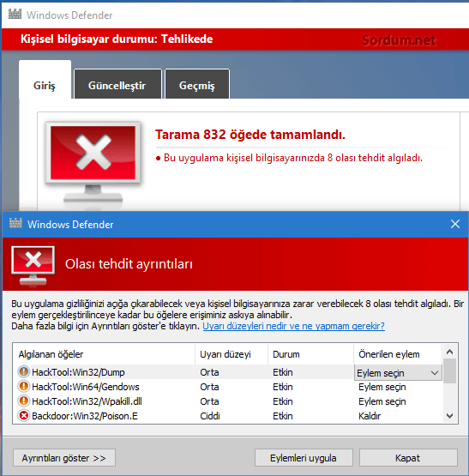Close the threat details dialog with the X
This screenshot has height=476, width=469.
pos(455,224)
